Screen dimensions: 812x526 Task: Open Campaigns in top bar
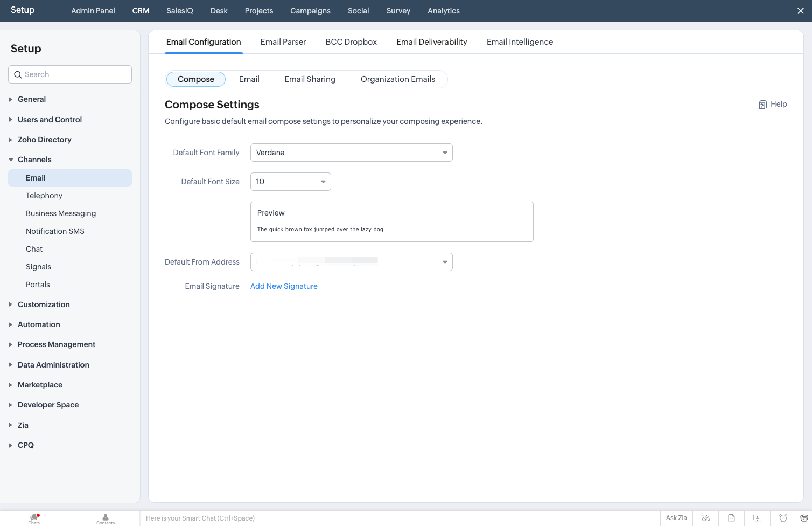point(311,11)
